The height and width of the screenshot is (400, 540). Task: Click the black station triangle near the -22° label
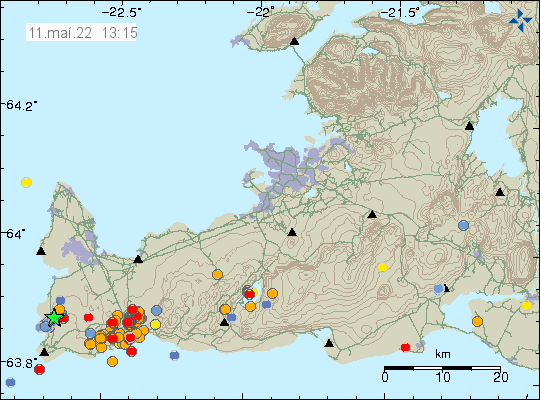(294, 42)
